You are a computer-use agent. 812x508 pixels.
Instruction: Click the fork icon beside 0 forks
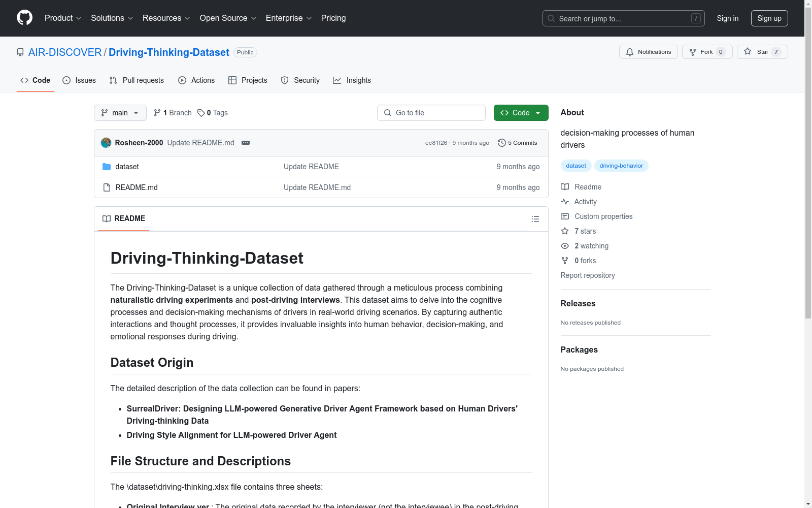click(x=565, y=261)
